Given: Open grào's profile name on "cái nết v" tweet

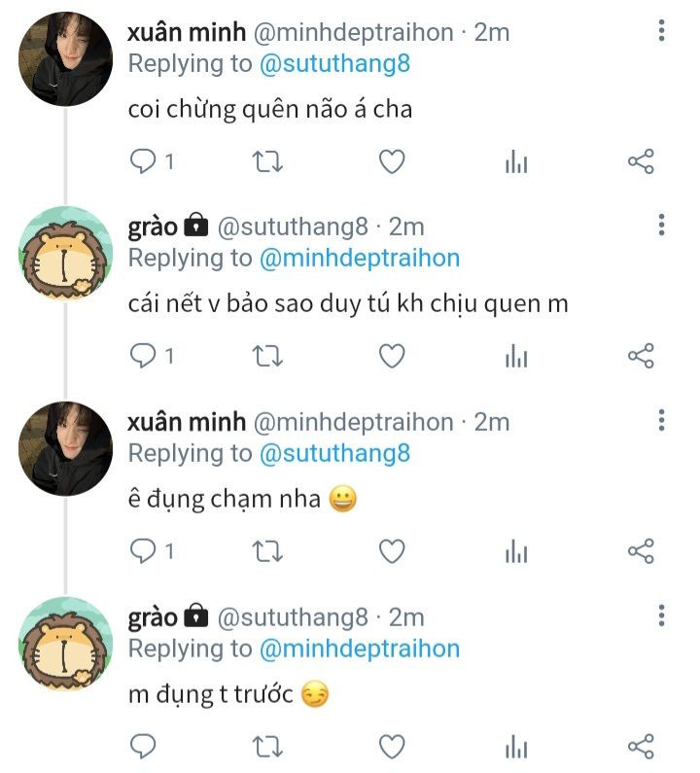Looking at the screenshot, I should [153, 228].
